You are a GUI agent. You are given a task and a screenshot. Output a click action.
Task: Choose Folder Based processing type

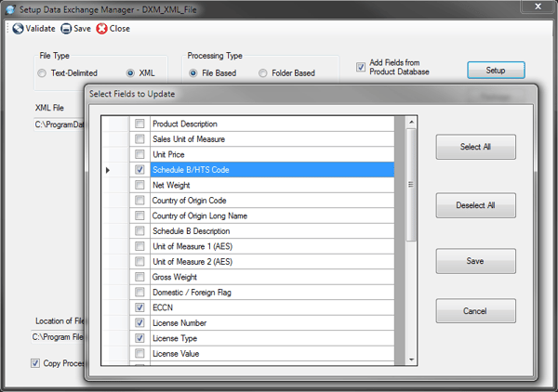(x=262, y=73)
